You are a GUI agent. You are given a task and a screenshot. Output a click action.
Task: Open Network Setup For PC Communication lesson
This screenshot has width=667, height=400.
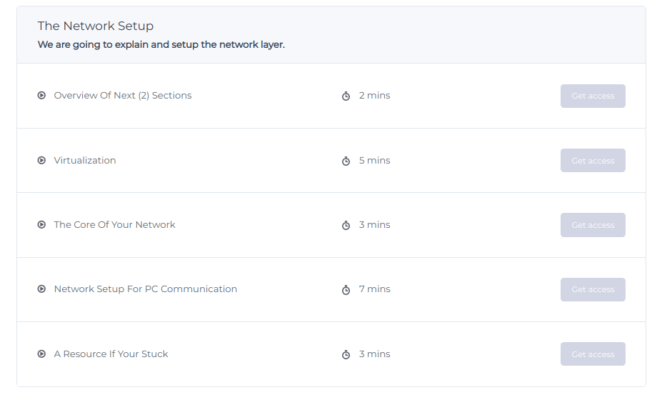[145, 289]
